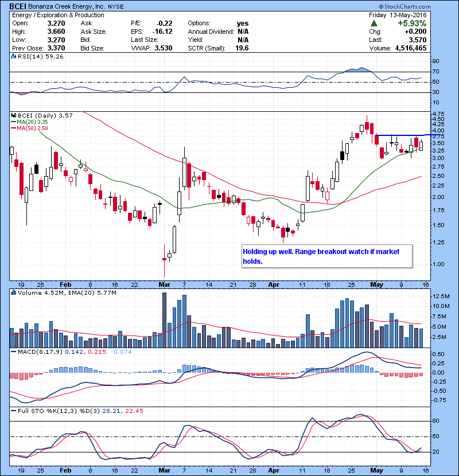Click the Open 3.270 value

56,24
